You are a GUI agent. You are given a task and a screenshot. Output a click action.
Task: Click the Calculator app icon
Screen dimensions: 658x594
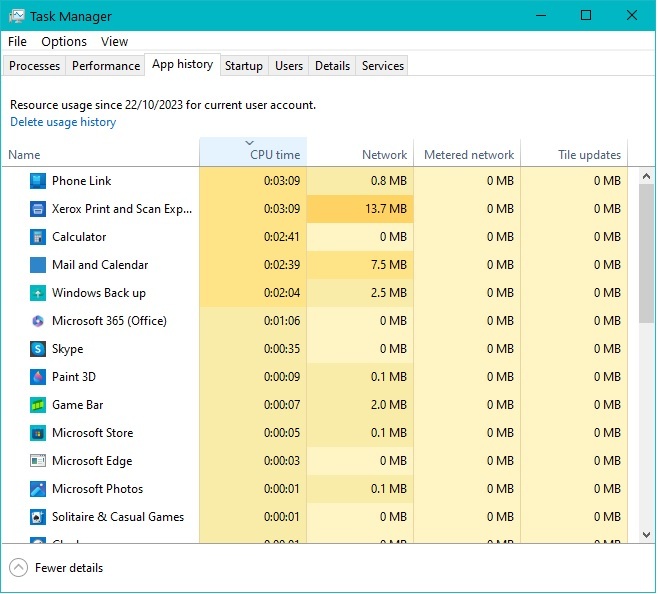tap(38, 237)
